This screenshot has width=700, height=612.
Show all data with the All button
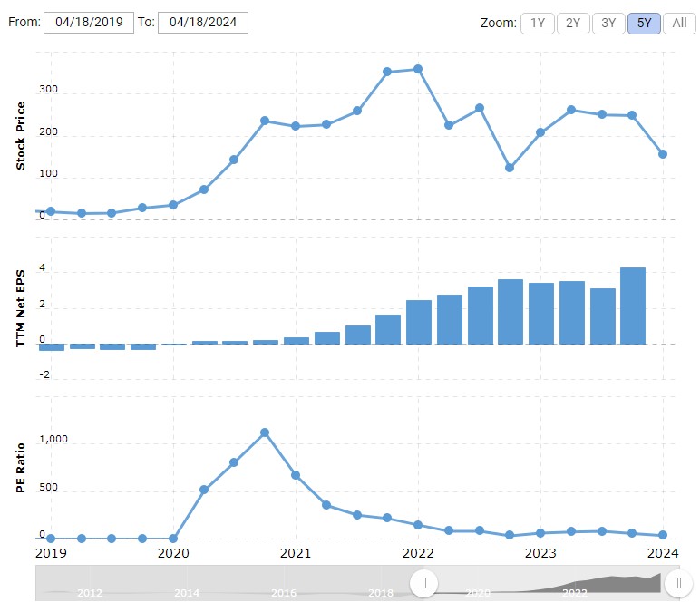pos(679,24)
